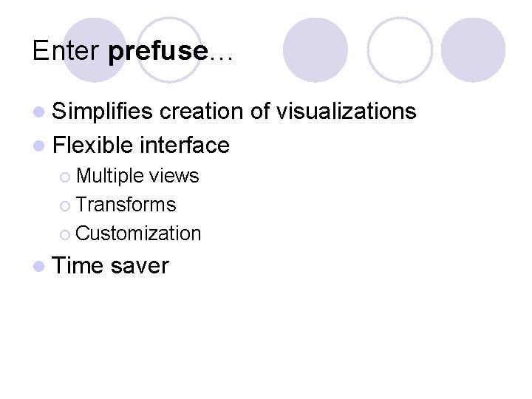532x399 pixels.
Task: Select the rightmost outlined circle in header
Action: point(400,50)
